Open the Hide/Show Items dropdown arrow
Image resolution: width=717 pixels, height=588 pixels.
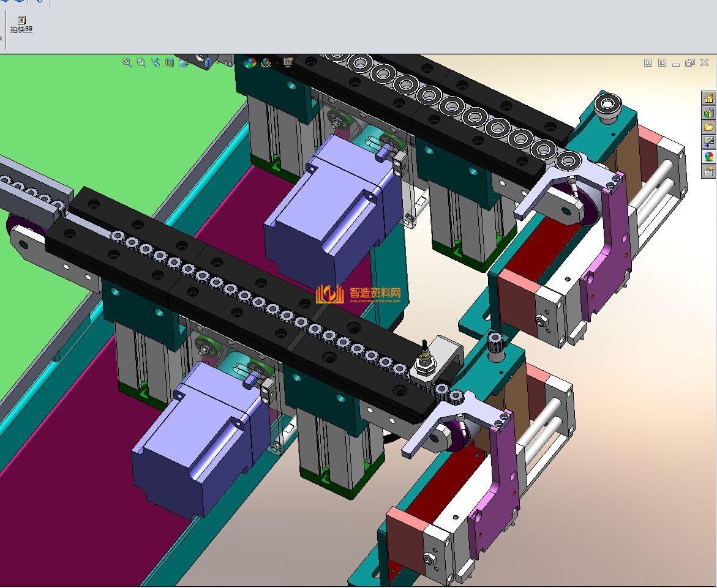click(x=235, y=62)
